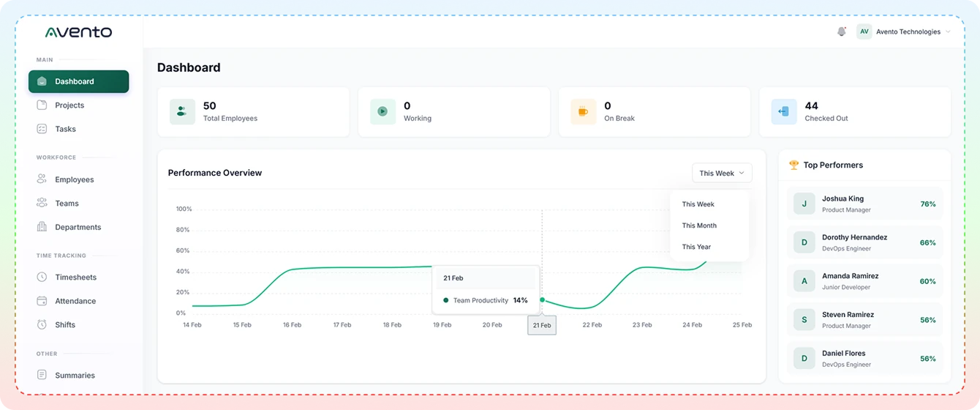980x410 pixels.
Task: Click the Team Productivity 14% tooltip entry
Action: (486, 300)
